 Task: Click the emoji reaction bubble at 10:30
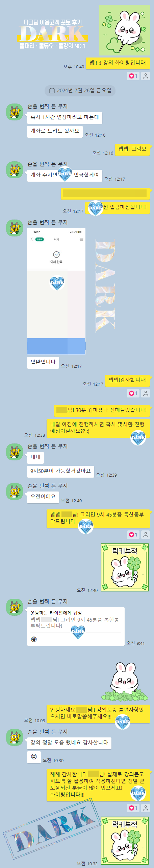tap(34, 756)
